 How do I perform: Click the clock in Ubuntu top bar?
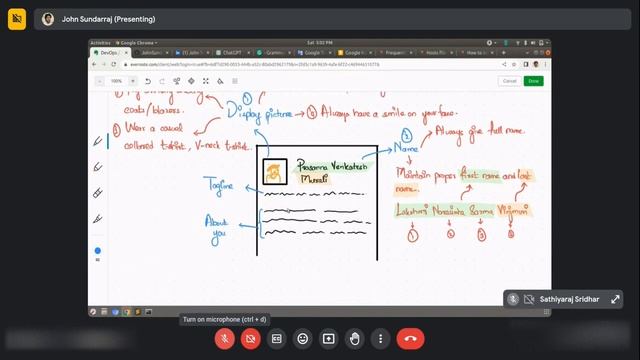tap(320, 42)
